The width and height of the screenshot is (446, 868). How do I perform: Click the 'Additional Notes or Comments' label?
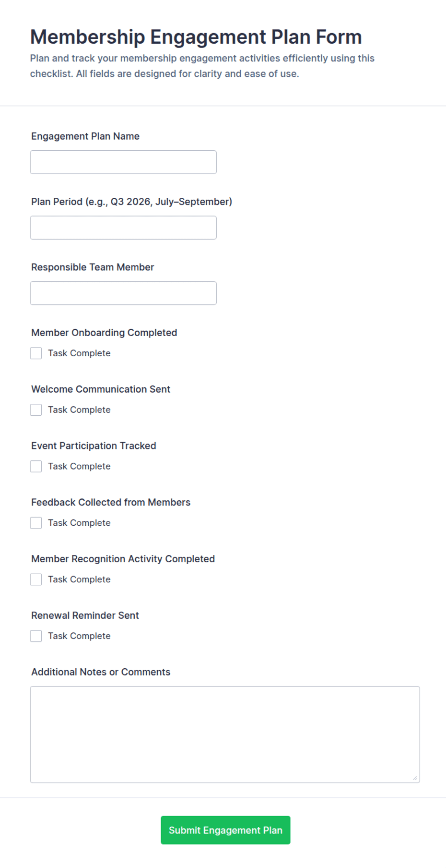(x=101, y=672)
